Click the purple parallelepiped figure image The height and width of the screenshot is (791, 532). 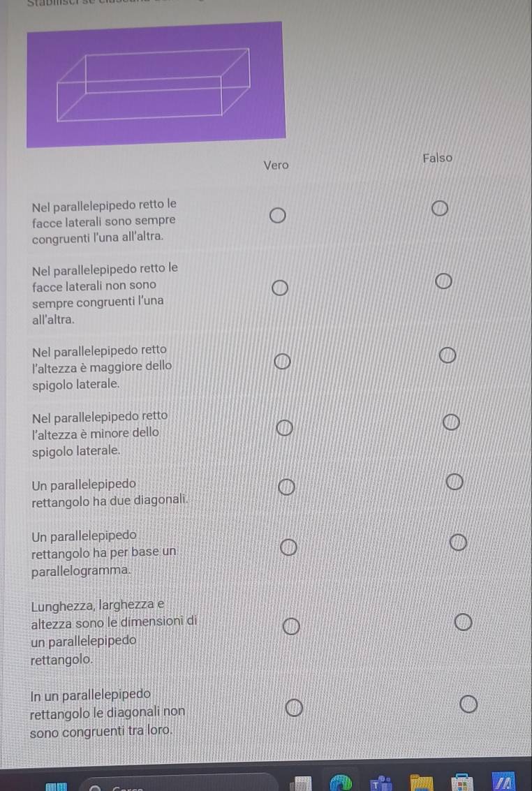[x=156, y=84]
